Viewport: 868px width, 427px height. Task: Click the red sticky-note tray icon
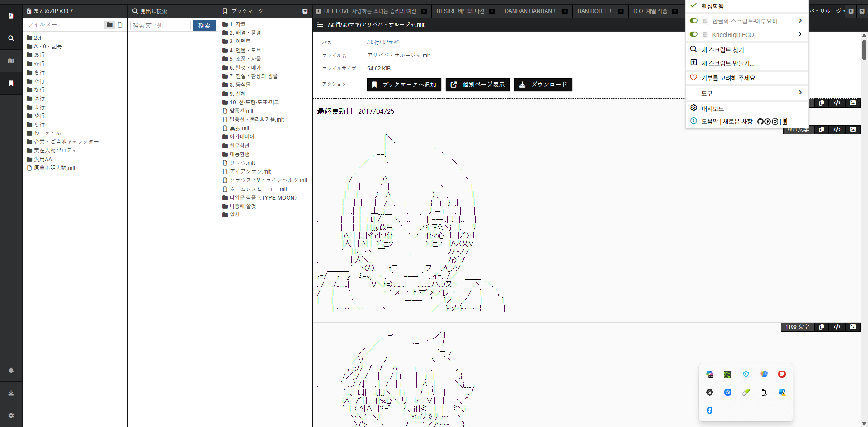(x=782, y=374)
